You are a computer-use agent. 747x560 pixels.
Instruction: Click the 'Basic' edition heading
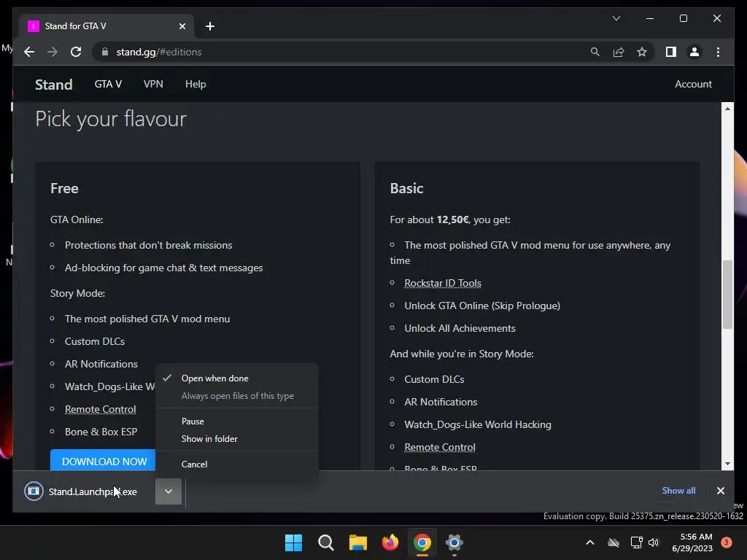pyautogui.click(x=406, y=188)
